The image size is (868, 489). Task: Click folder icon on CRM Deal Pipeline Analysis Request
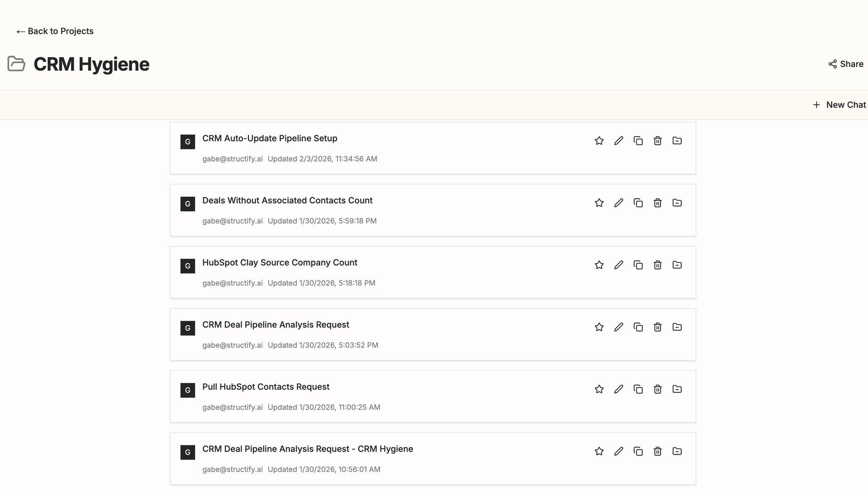tap(677, 327)
